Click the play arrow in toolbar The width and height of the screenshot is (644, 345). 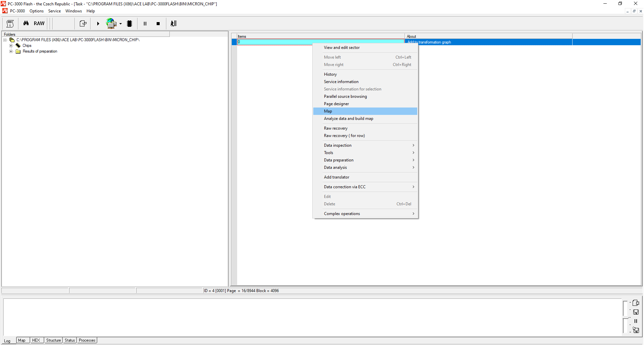pyautogui.click(x=98, y=23)
